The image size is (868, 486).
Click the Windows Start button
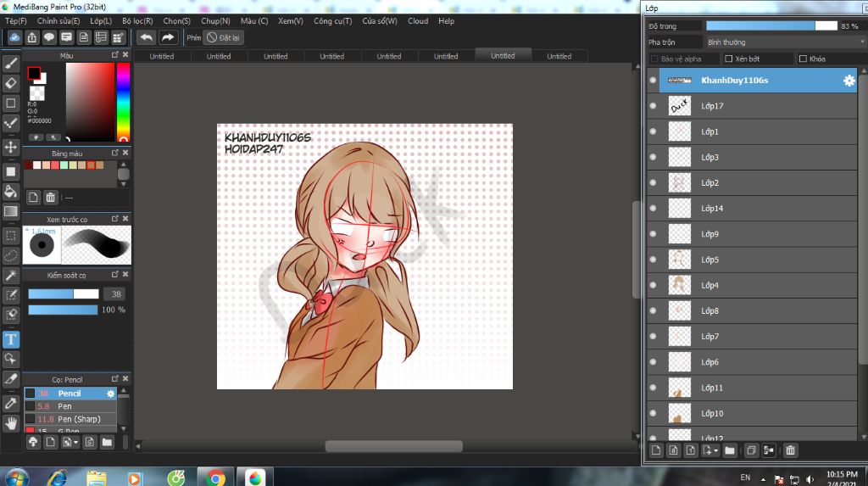[16, 478]
